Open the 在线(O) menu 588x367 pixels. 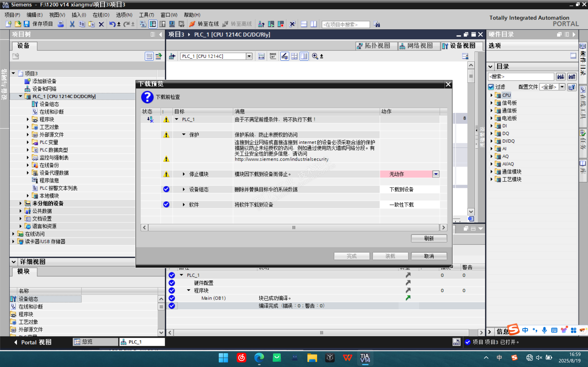coord(101,15)
